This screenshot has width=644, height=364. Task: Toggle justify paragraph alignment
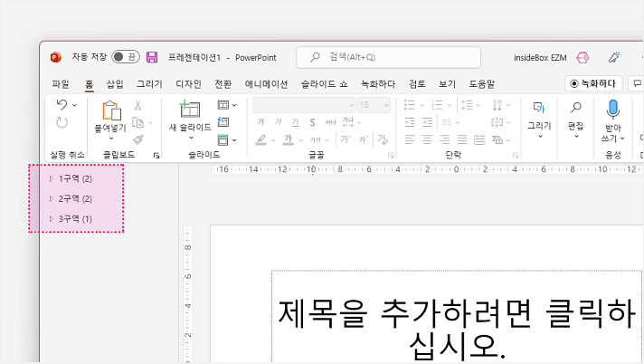pos(462,139)
